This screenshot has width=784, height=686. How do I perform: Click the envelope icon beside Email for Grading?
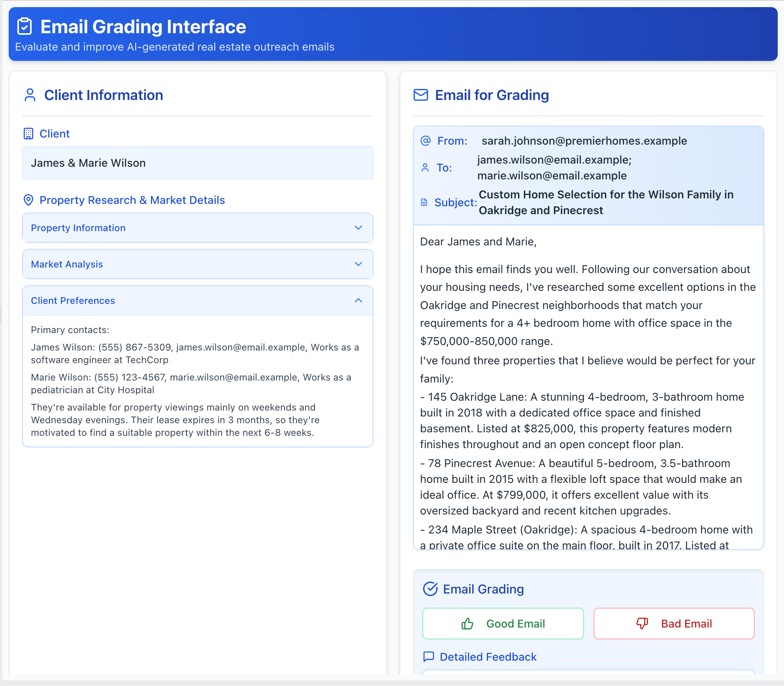point(421,95)
